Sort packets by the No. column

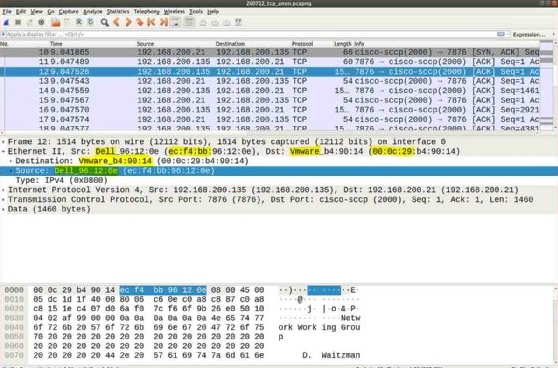[4, 44]
